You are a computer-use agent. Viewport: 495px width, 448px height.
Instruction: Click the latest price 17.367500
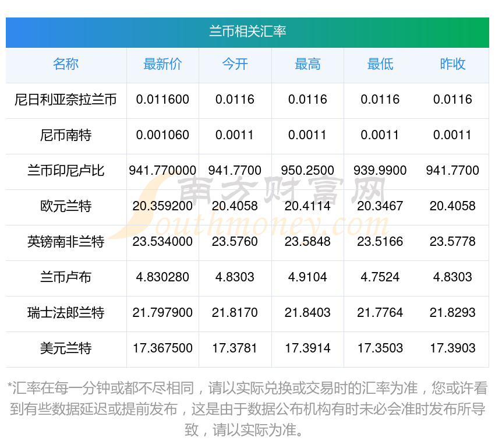pos(162,348)
